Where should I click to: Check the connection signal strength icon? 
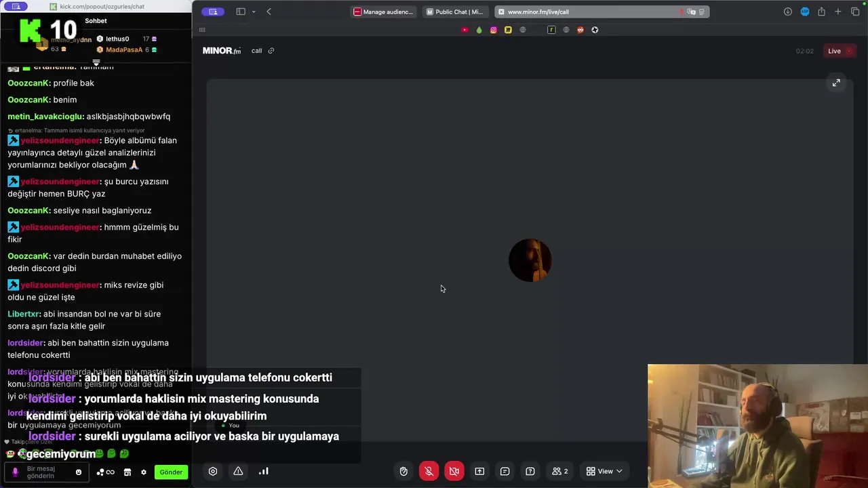[x=264, y=471]
